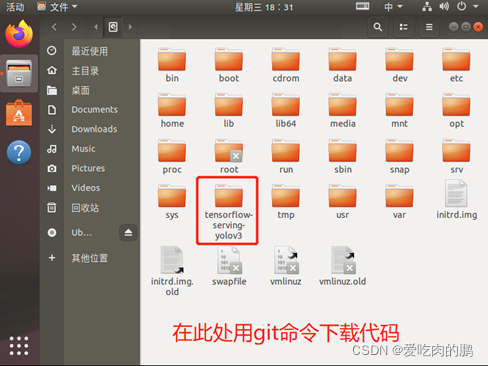Select the srv folder

pos(456,156)
